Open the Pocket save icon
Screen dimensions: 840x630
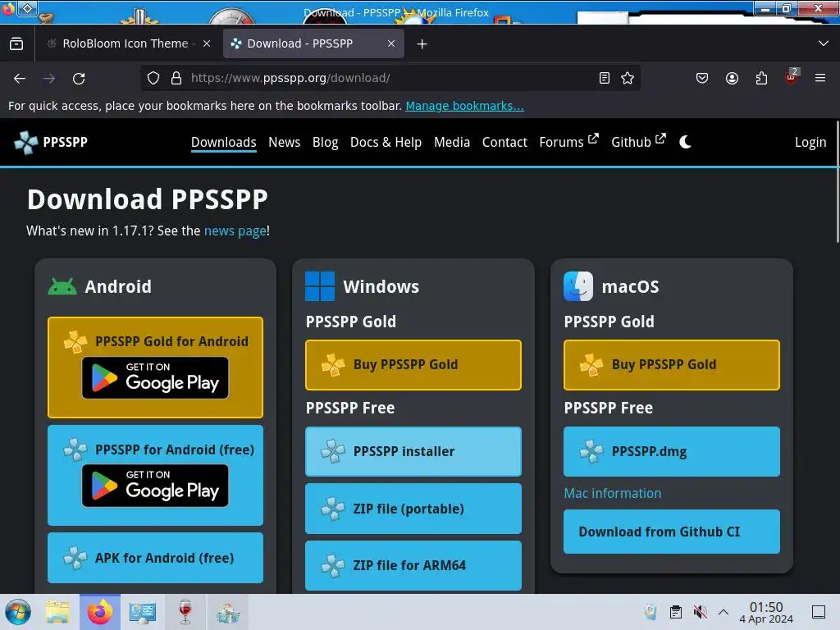pyautogui.click(x=702, y=78)
